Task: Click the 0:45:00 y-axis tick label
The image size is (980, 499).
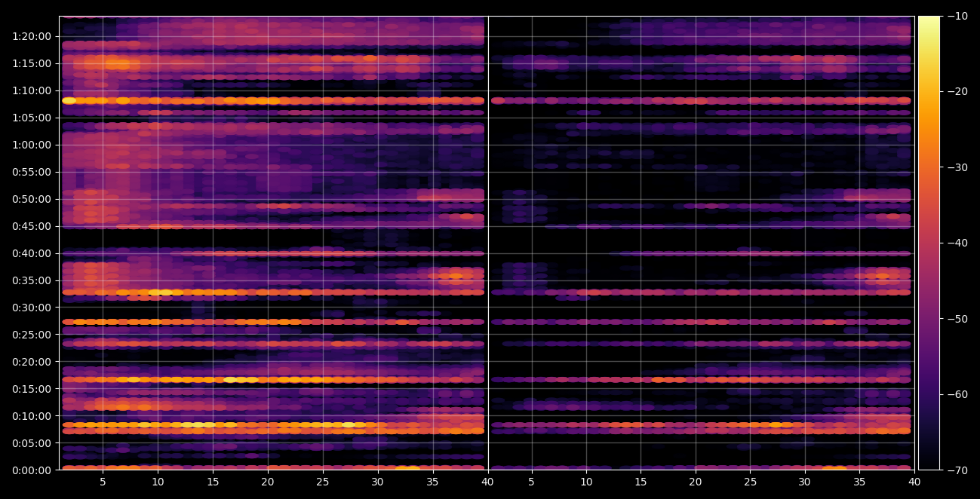Action: point(32,226)
